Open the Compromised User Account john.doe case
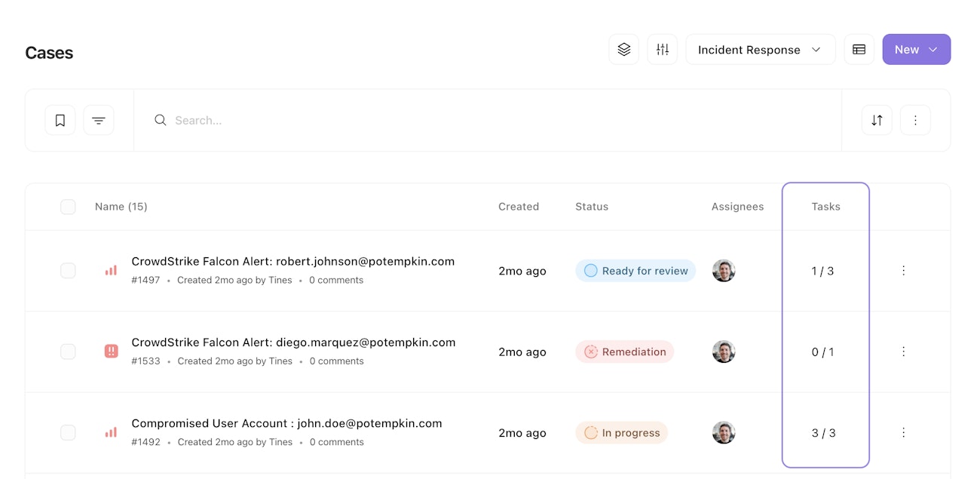The width and height of the screenshot is (980, 479). 286,423
